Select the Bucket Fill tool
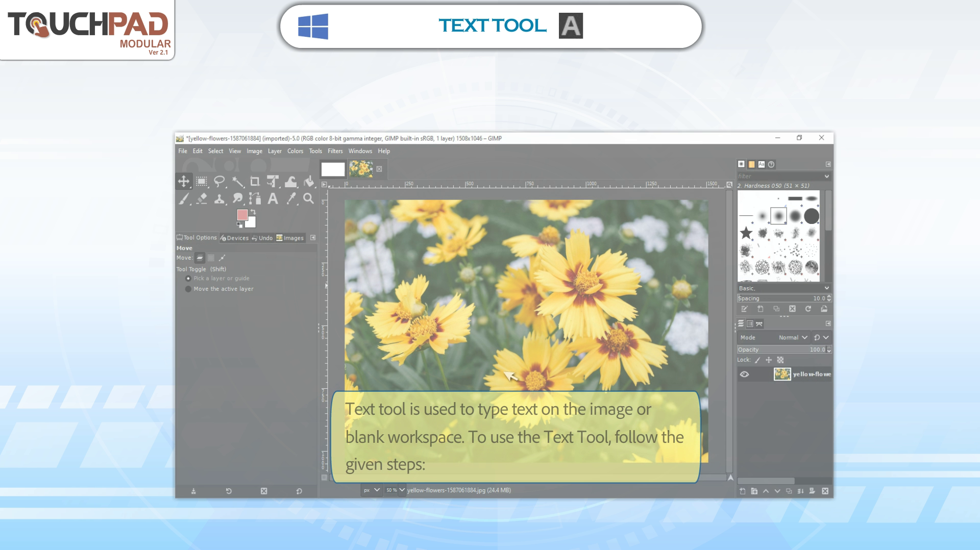Image resolution: width=980 pixels, height=550 pixels. pos(309,182)
